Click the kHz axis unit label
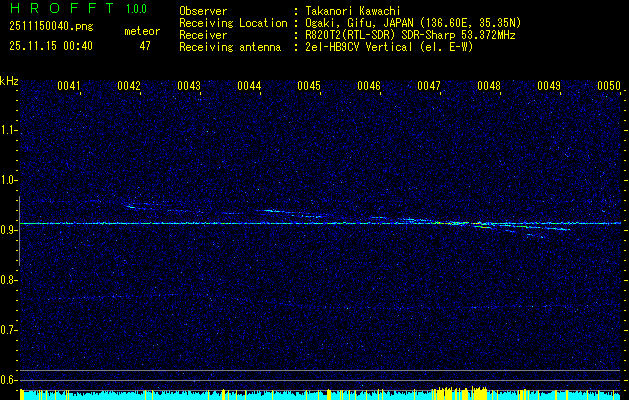Viewport: 629px width, 400px height. pos(9,81)
